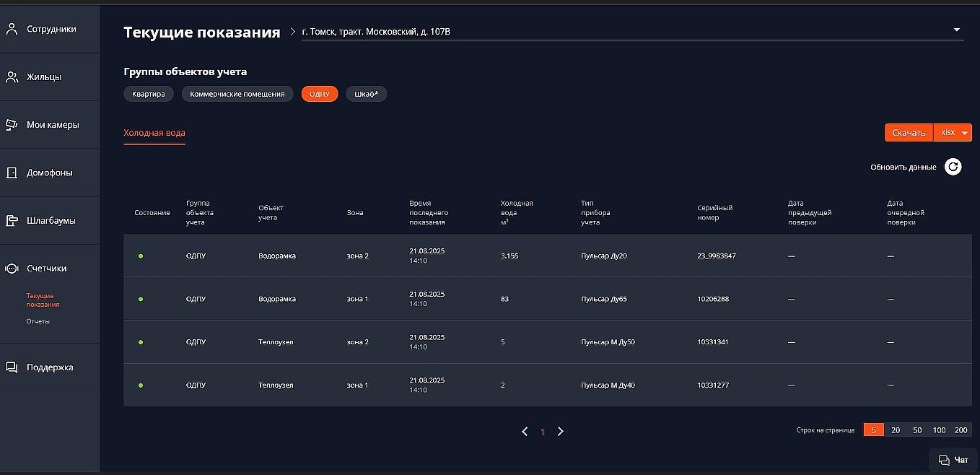
Task: Click the Жильцы residents icon
Action: click(x=12, y=77)
